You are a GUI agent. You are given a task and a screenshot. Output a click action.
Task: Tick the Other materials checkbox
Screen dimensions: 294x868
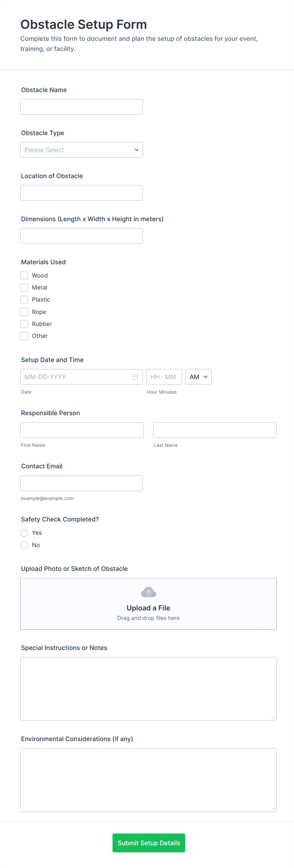pyautogui.click(x=24, y=336)
